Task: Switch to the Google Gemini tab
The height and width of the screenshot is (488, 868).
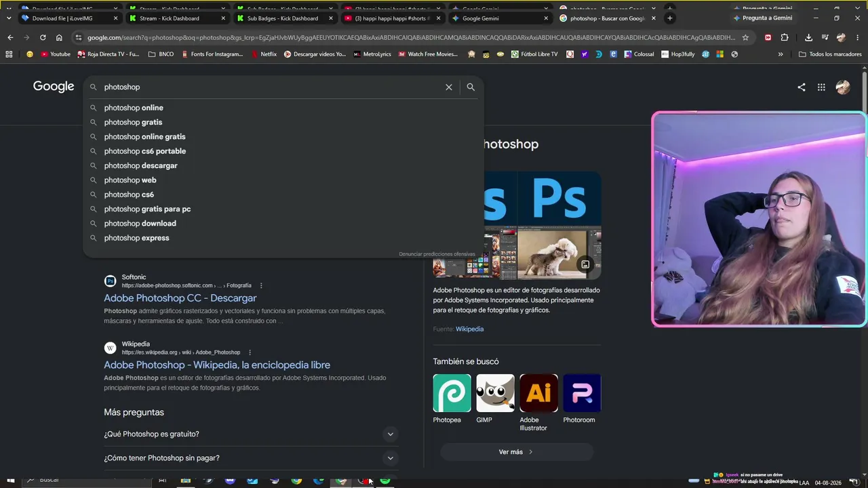Action: pos(500,18)
